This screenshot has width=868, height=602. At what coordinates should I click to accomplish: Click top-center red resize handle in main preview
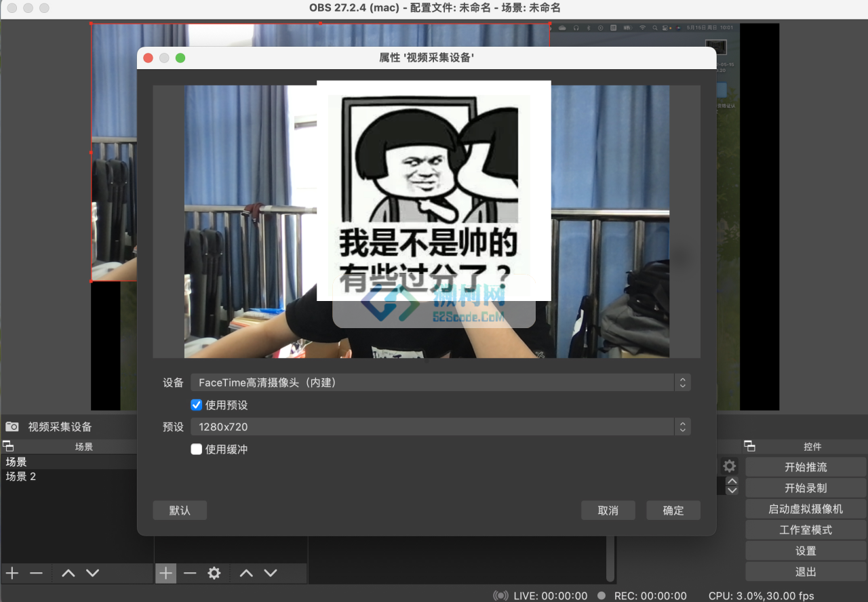click(320, 24)
